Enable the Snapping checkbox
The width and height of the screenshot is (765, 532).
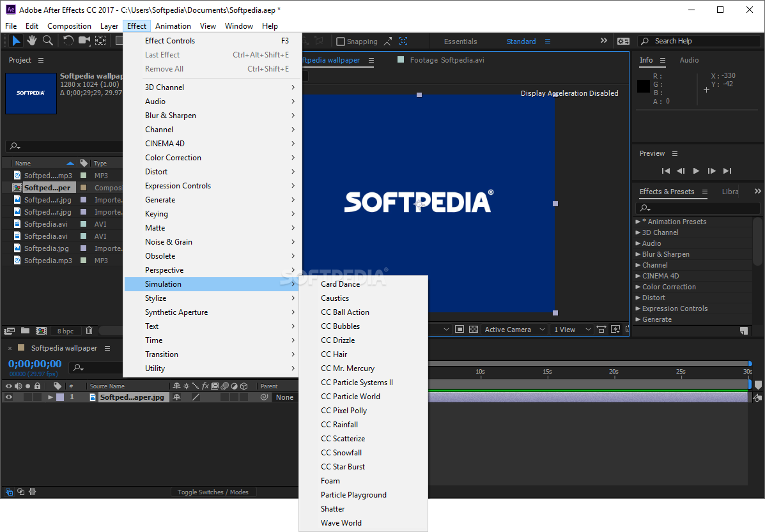[x=341, y=42]
